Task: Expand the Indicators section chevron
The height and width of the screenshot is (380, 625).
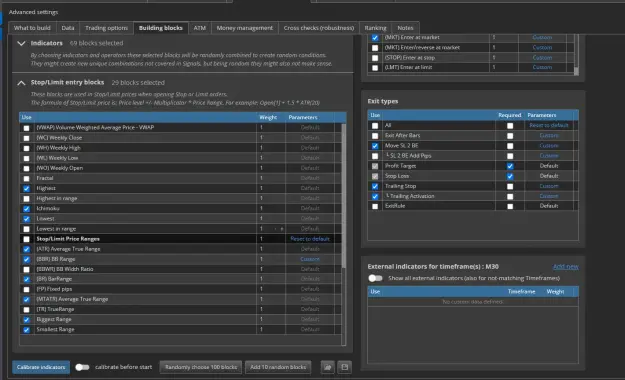Action: [22, 43]
